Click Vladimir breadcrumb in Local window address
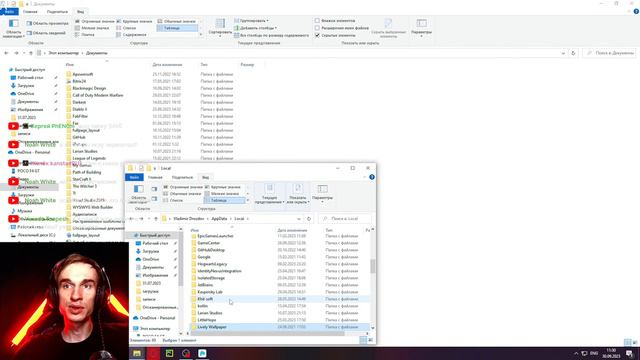 coord(189,219)
